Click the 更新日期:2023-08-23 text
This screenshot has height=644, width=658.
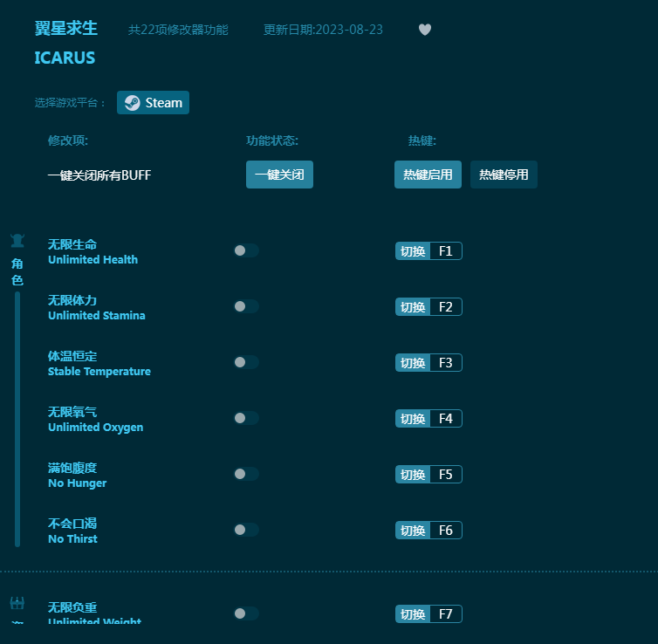tap(323, 30)
